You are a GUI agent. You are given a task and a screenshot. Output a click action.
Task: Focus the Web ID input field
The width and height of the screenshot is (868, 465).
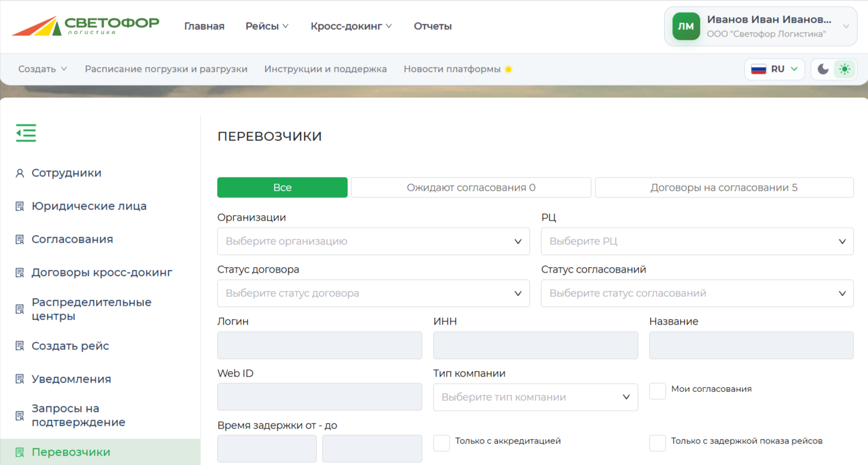click(x=319, y=397)
